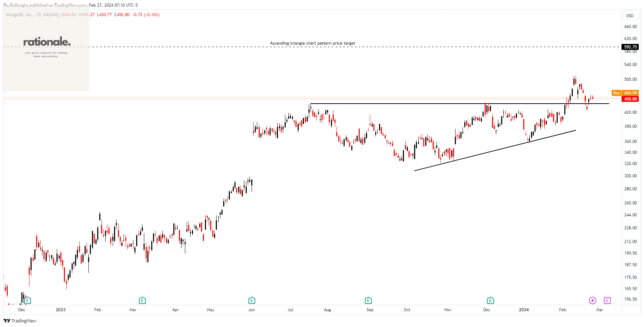
Task: Click the purple lightning event icon
Action: (x=592, y=300)
